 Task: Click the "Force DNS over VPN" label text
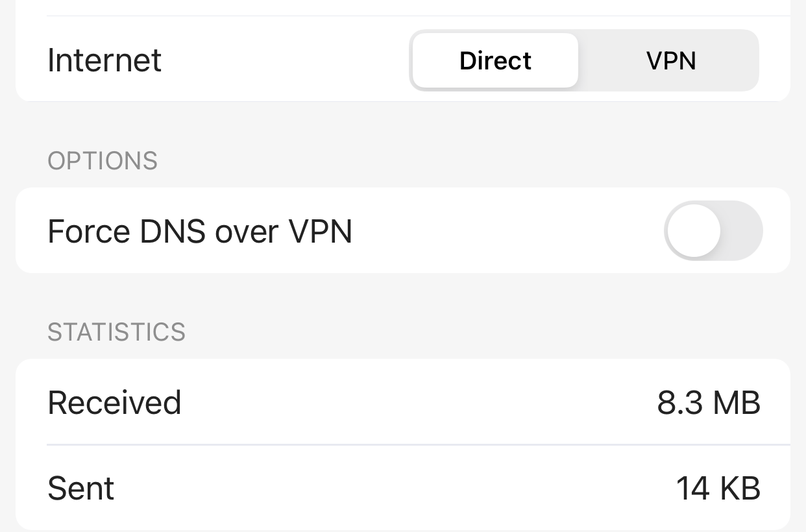(x=200, y=231)
